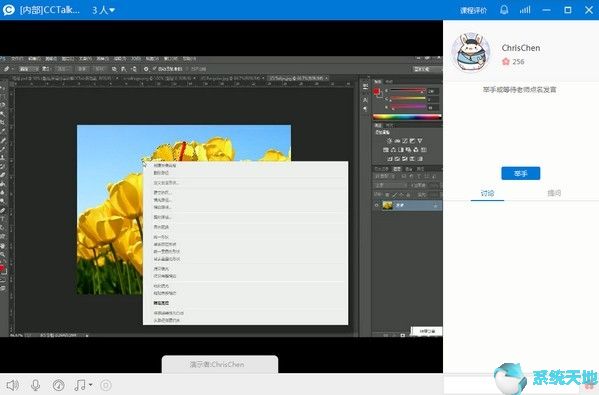Viewport: 599px width, 395px height.
Task: Click the music note icon
Action: pyautogui.click(x=80, y=385)
